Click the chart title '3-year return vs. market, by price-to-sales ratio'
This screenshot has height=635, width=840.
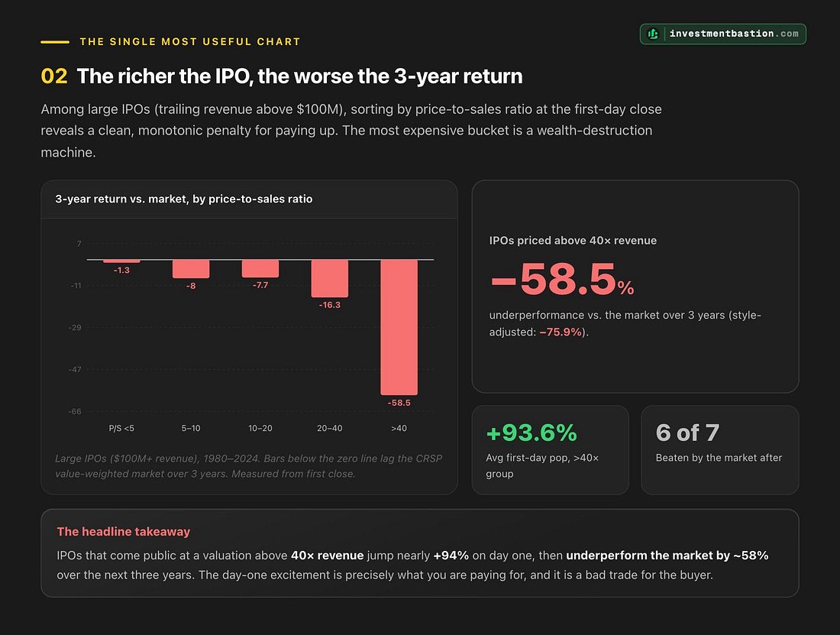click(x=184, y=199)
